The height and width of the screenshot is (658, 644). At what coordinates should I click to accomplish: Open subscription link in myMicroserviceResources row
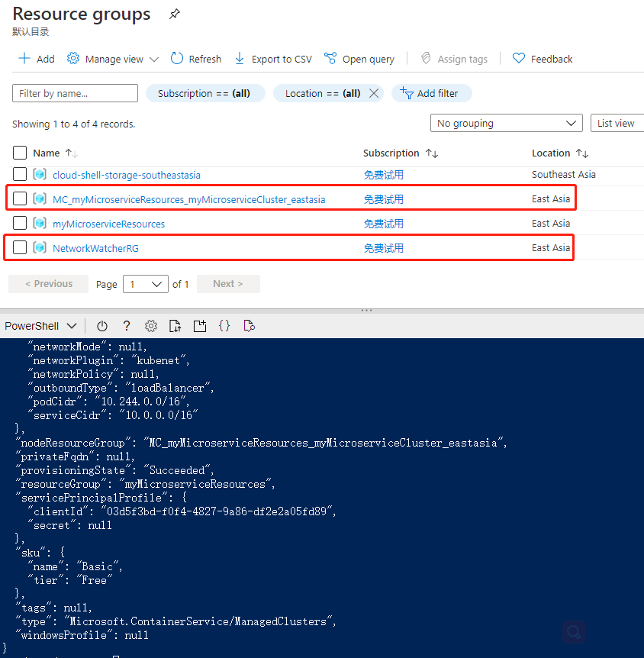pos(384,224)
